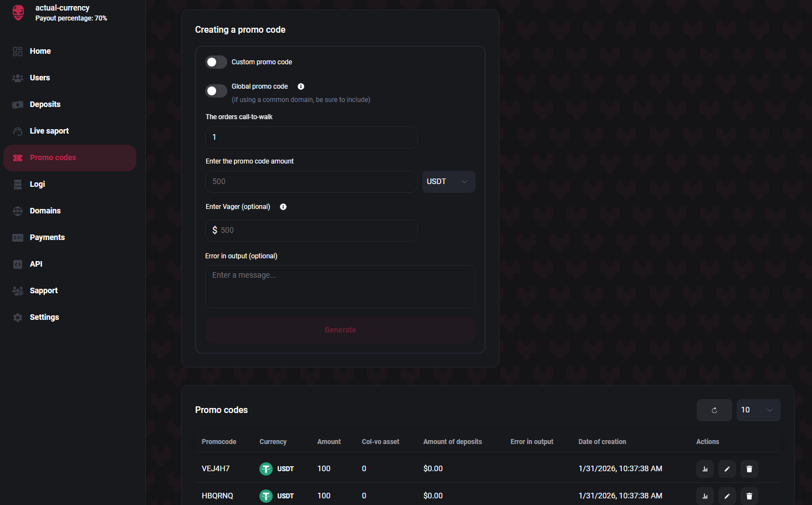Open Sapport in the sidebar
Viewport: 812px width, 505px height.
(70, 291)
